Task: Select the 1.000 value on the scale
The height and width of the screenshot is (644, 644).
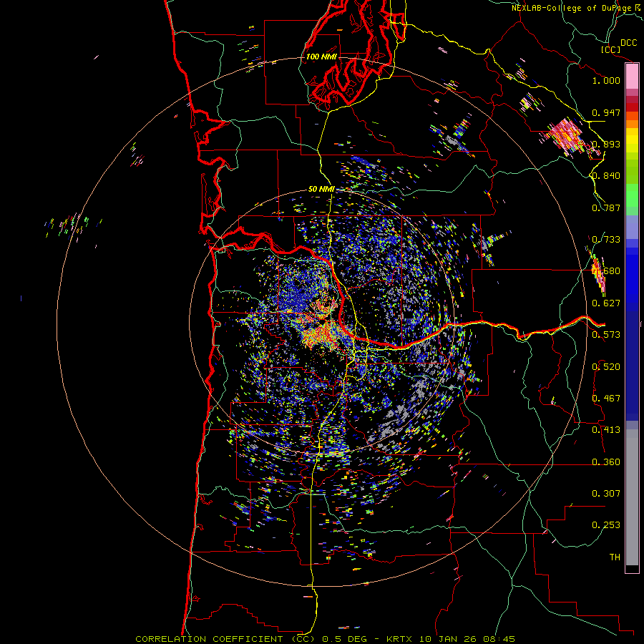Action: coord(606,80)
